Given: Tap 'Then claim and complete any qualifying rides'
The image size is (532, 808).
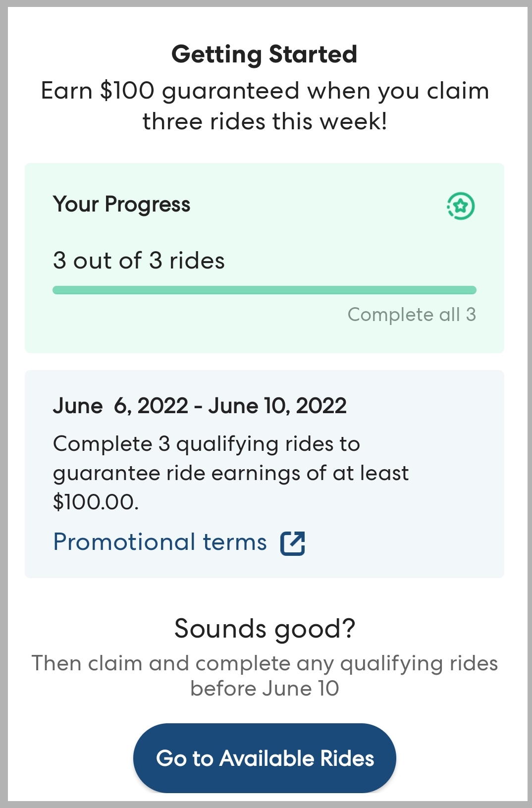Looking at the screenshot, I should pos(265,663).
